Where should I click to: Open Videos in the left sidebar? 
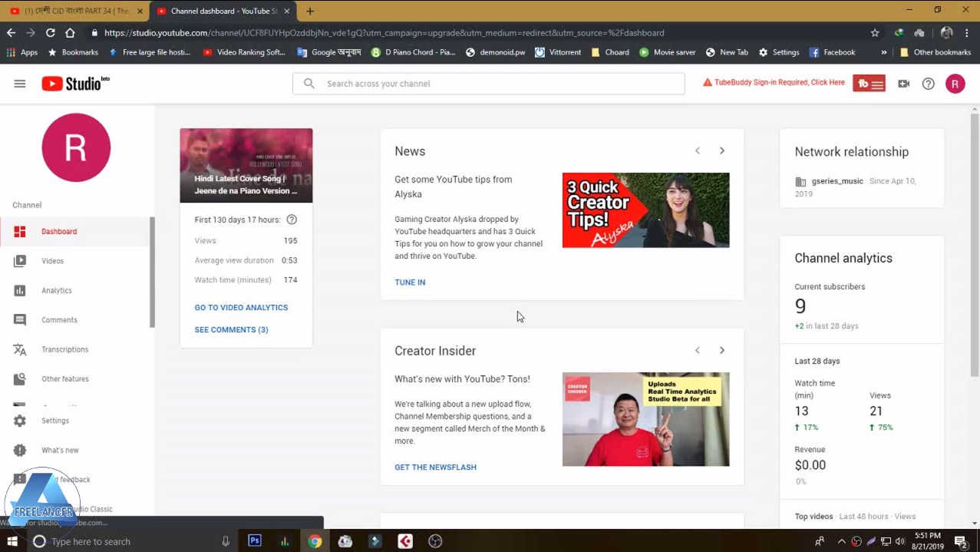52,261
